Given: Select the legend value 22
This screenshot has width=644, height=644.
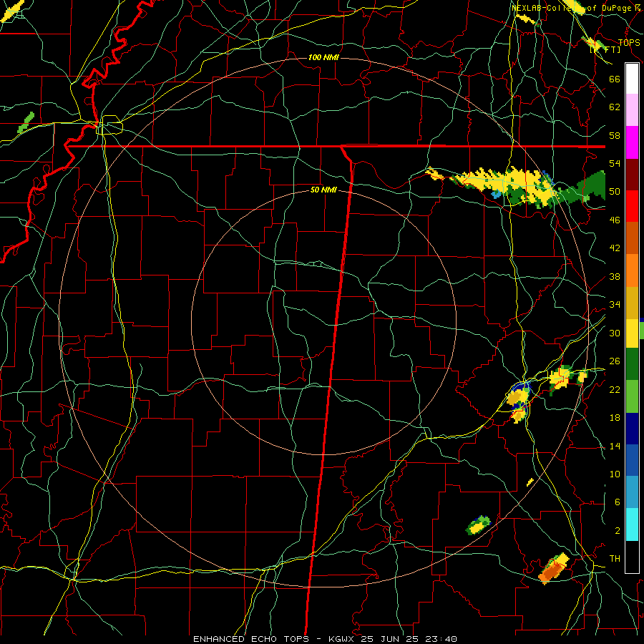Looking at the screenshot, I should 615,389.
